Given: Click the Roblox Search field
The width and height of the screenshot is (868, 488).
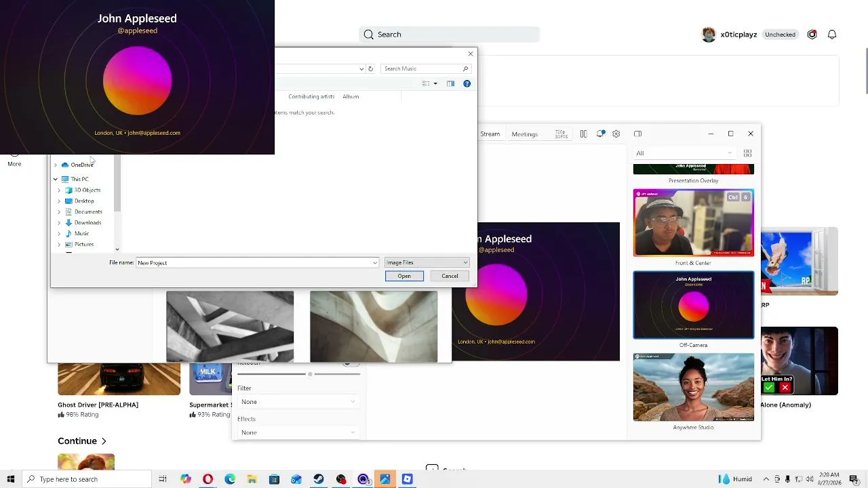Looking at the screenshot, I should [x=449, y=35].
